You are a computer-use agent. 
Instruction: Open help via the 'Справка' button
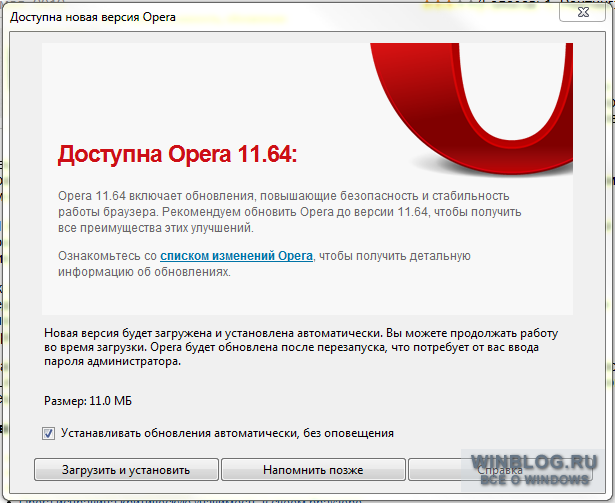(x=500, y=470)
